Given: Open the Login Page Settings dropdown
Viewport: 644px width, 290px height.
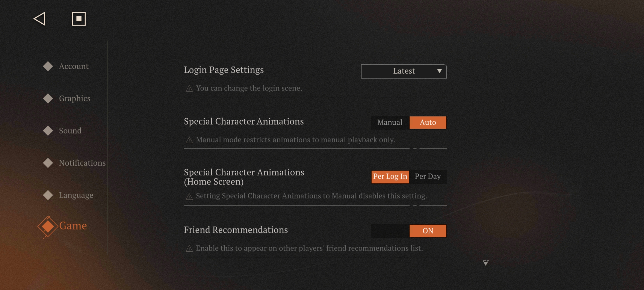Looking at the screenshot, I should pyautogui.click(x=404, y=71).
